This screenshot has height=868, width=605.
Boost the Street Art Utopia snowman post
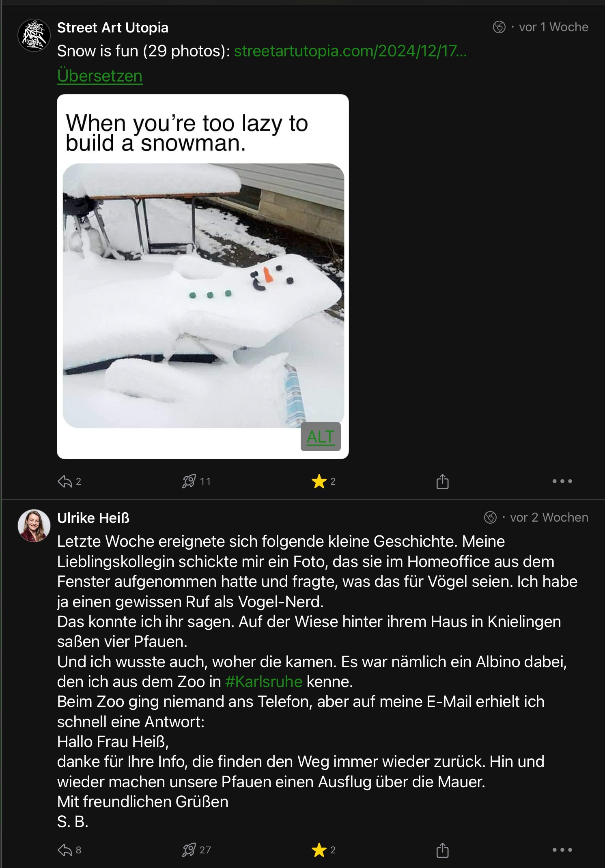189,481
